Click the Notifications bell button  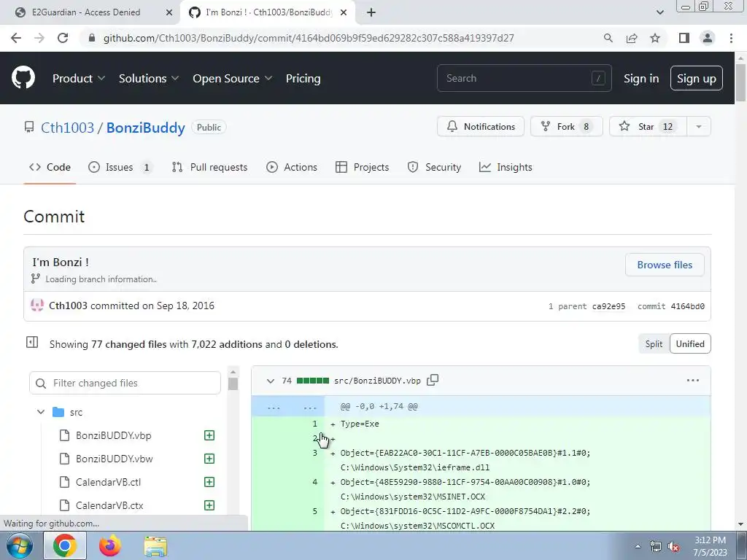pyautogui.click(x=481, y=126)
